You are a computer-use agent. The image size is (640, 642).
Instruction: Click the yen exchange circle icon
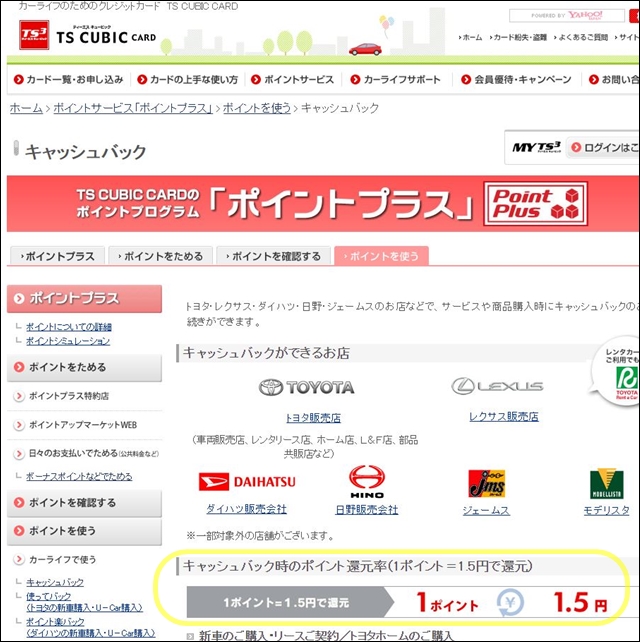coord(510,603)
